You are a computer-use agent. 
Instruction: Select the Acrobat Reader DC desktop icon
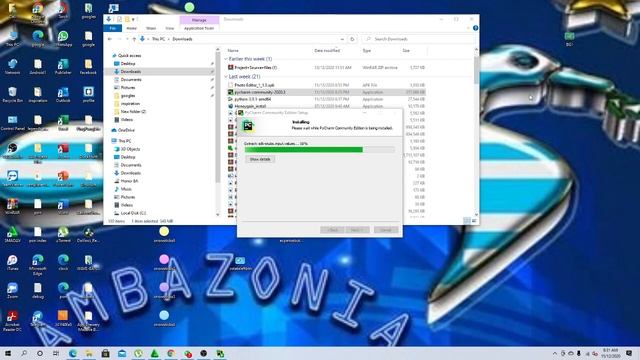pos(13,321)
